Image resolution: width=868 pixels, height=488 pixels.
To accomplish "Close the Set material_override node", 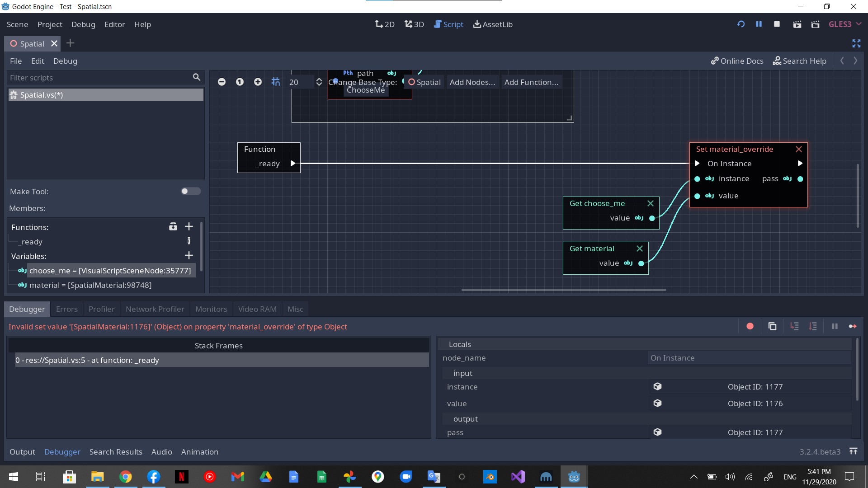I will pos(799,149).
